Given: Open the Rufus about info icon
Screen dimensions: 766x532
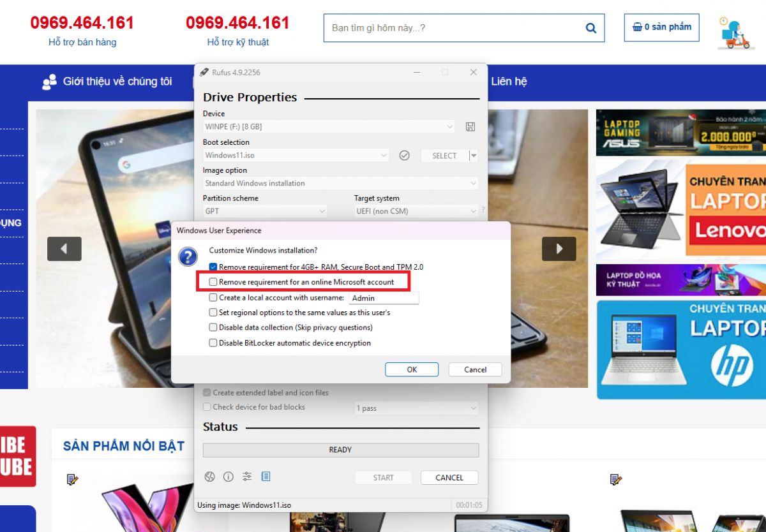Looking at the screenshot, I should click(x=229, y=477).
